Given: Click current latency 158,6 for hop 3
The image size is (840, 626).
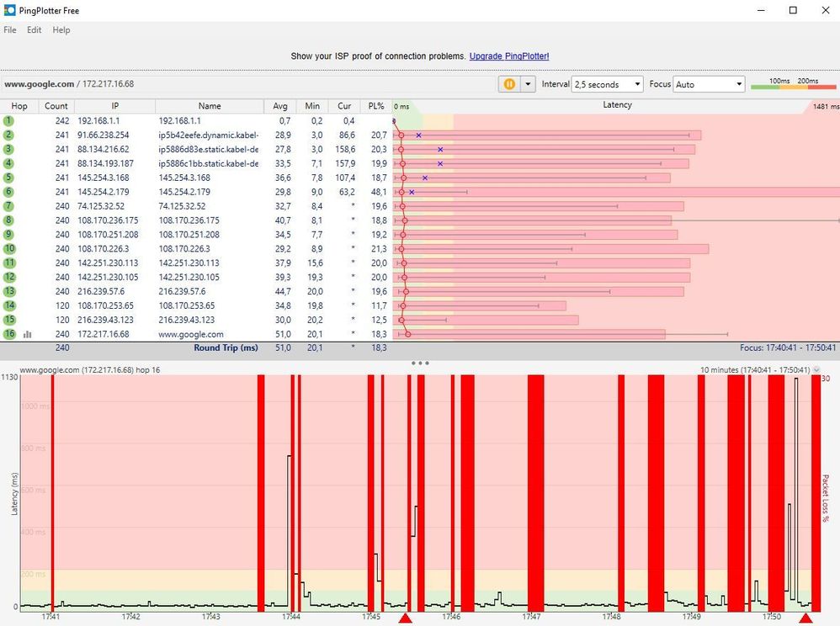Looking at the screenshot, I should coord(345,150).
